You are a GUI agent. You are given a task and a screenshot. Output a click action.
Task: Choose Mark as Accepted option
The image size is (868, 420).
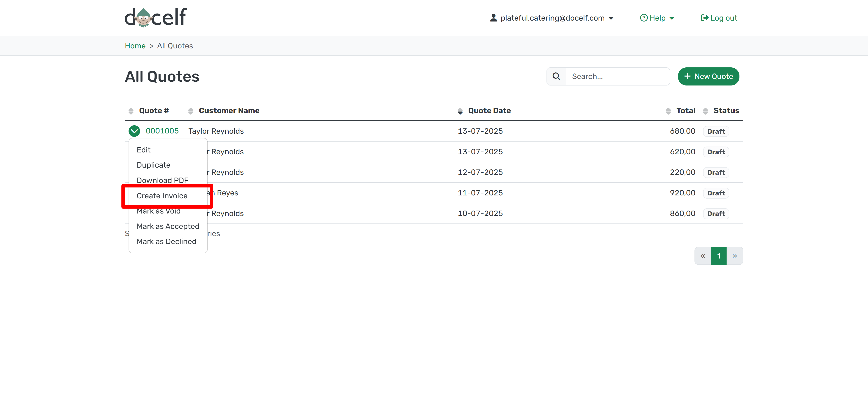168,226
